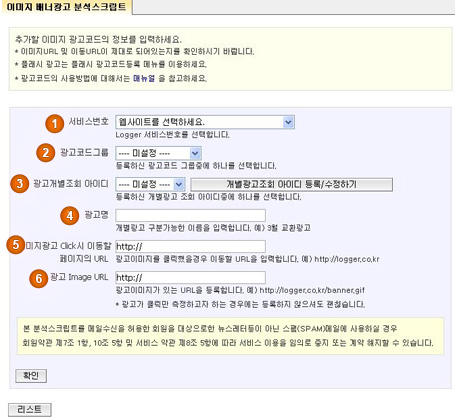Click the 개별광고조회 아이디 등록/수정하기 button
Screen dimensions: 455x420
[291, 184]
